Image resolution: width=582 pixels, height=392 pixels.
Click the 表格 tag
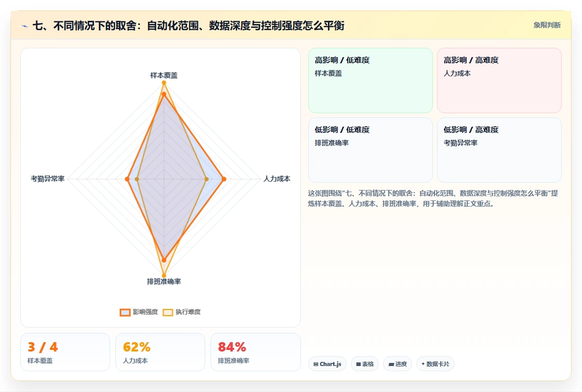pyautogui.click(x=365, y=364)
